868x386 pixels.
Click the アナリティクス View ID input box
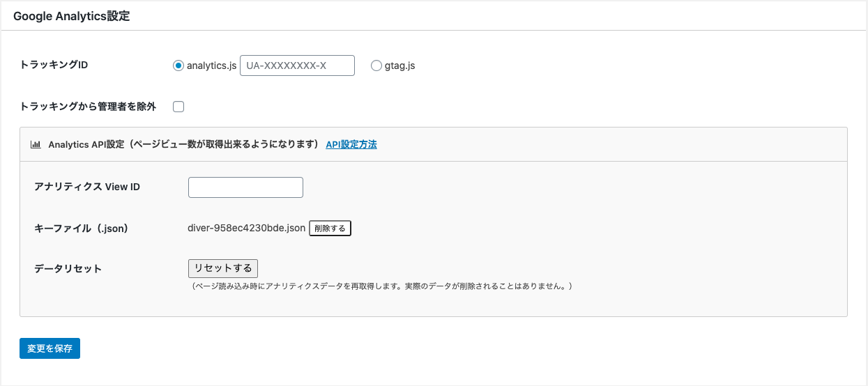[245, 187]
